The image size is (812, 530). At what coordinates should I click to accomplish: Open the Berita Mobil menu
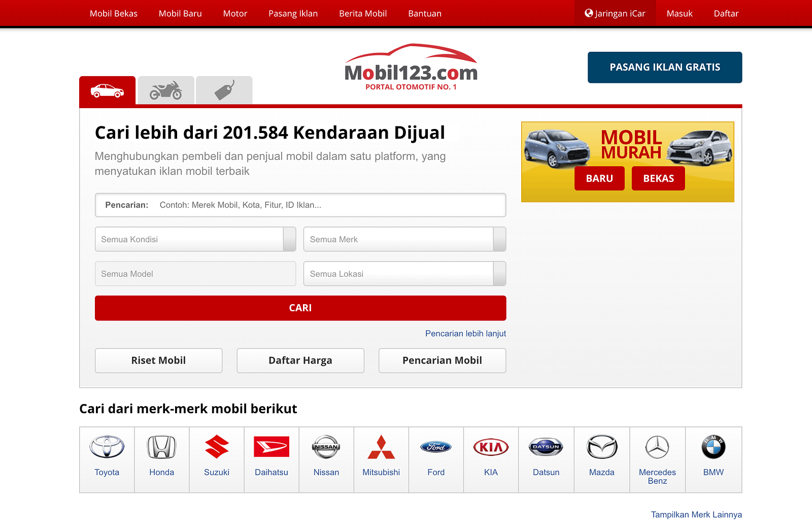click(363, 14)
